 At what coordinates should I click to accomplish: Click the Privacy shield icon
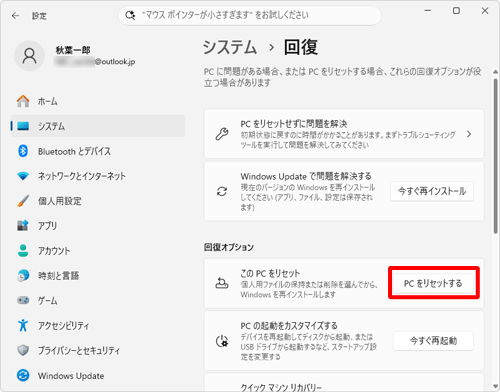(23, 350)
